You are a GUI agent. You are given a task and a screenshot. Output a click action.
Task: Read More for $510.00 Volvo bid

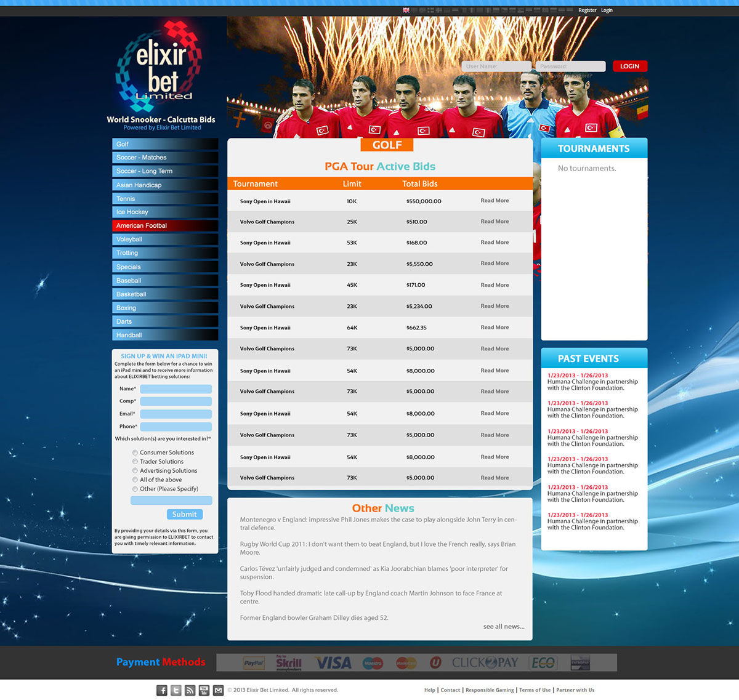pos(495,222)
